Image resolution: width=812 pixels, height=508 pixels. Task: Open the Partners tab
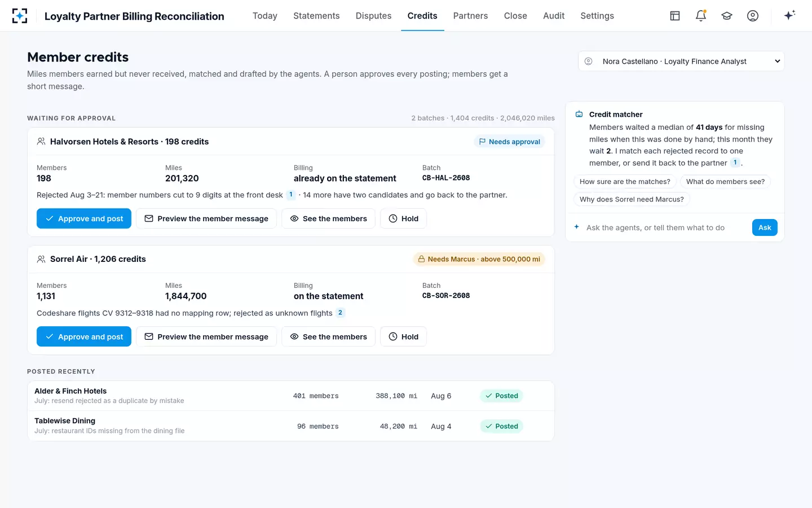click(x=470, y=16)
